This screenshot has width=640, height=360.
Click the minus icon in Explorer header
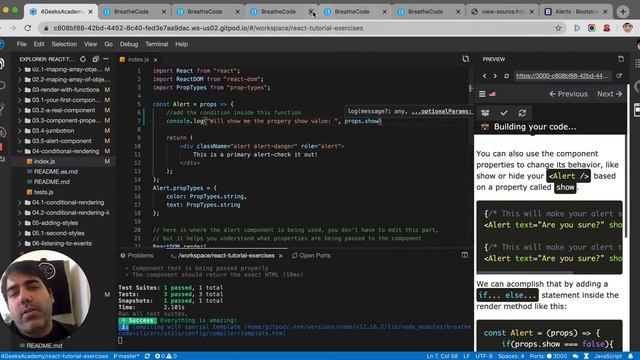pos(106,59)
